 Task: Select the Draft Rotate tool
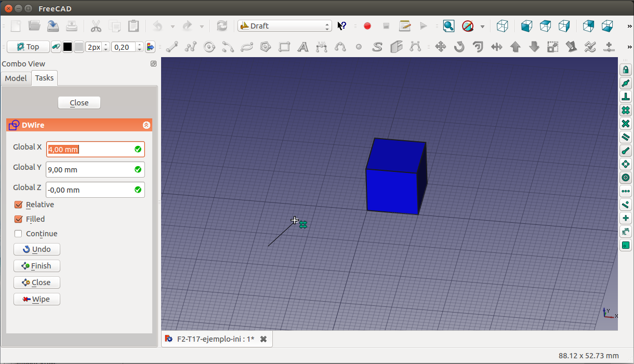tap(459, 47)
